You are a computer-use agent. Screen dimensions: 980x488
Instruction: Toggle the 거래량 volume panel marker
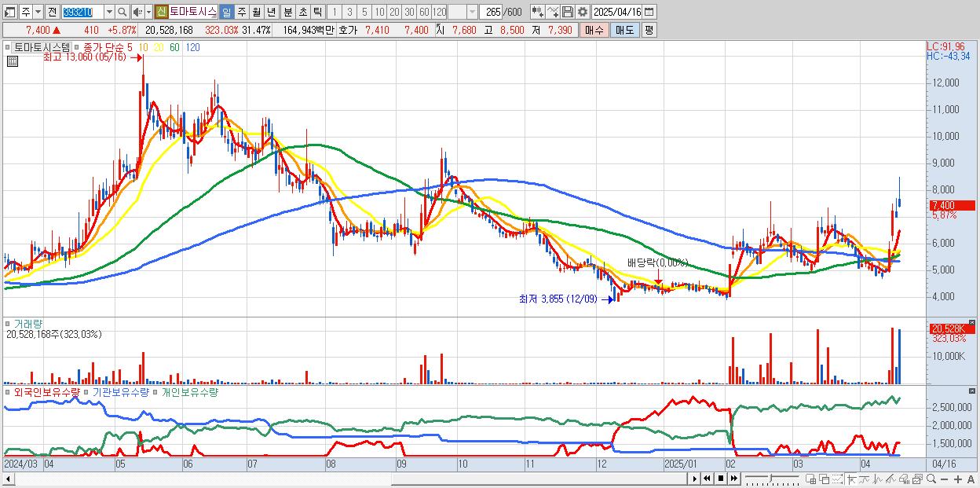[x=7, y=323]
